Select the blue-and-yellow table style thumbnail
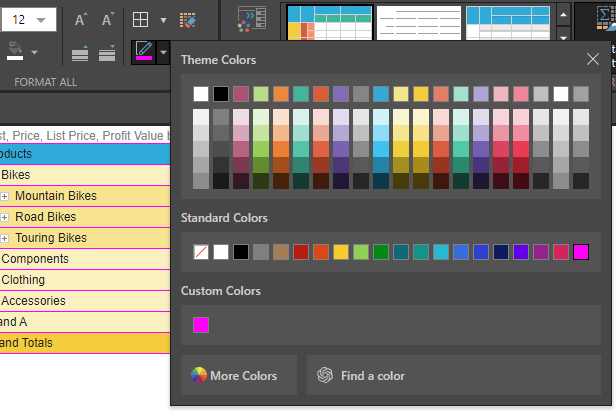The width and height of the screenshot is (616, 411). click(x=330, y=25)
